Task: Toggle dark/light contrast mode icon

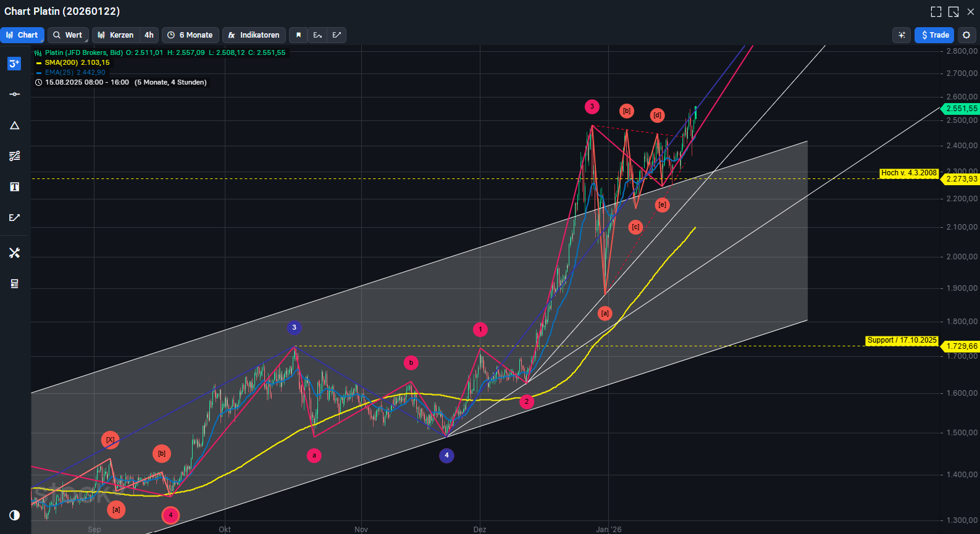Action: pyautogui.click(x=14, y=515)
